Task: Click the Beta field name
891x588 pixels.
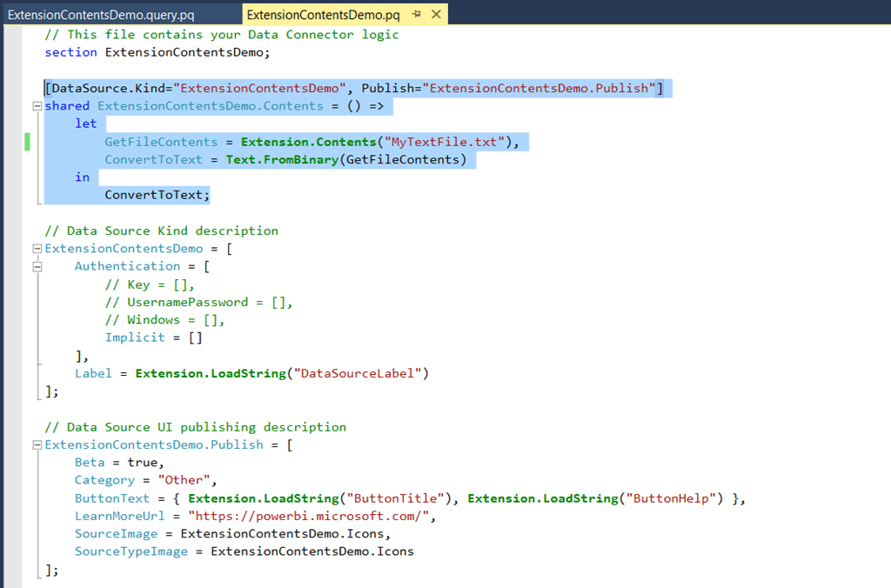Action: 90,463
